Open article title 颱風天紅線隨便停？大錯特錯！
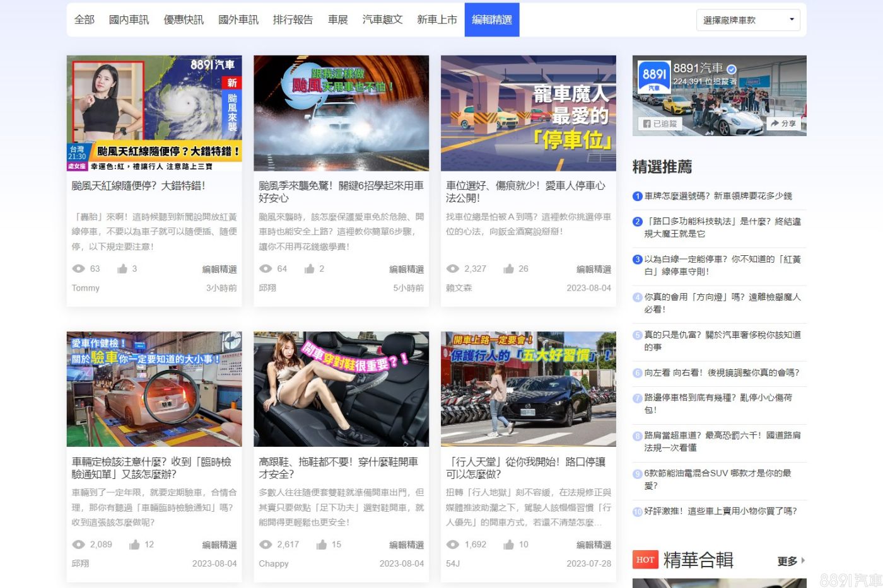The height and width of the screenshot is (588, 883). pyautogui.click(x=138, y=186)
